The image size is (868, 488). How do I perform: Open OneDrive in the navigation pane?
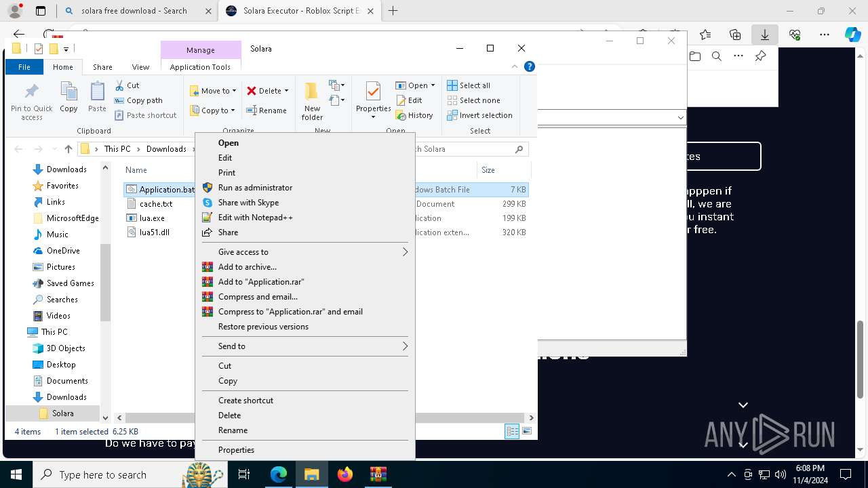tap(63, 251)
